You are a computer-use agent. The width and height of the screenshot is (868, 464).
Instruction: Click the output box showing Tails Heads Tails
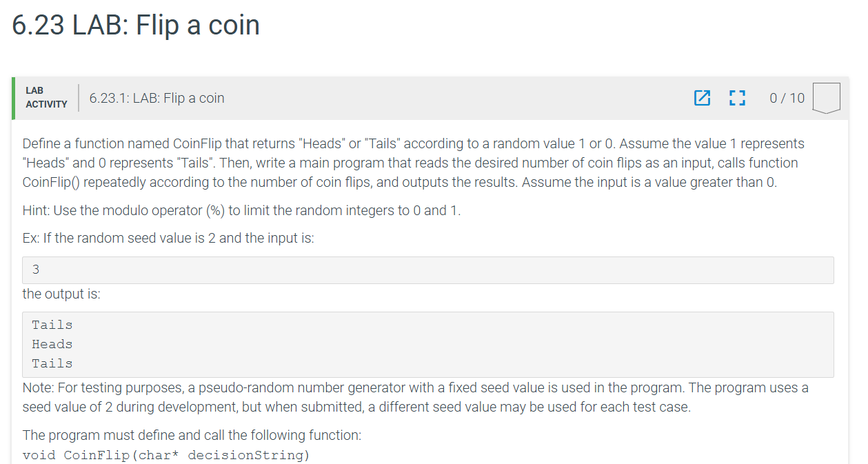coord(429,343)
